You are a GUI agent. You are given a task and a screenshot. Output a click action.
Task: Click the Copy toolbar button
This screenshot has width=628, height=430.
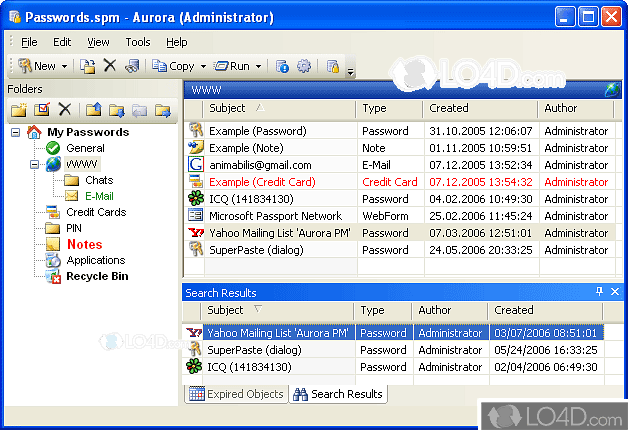point(173,66)
